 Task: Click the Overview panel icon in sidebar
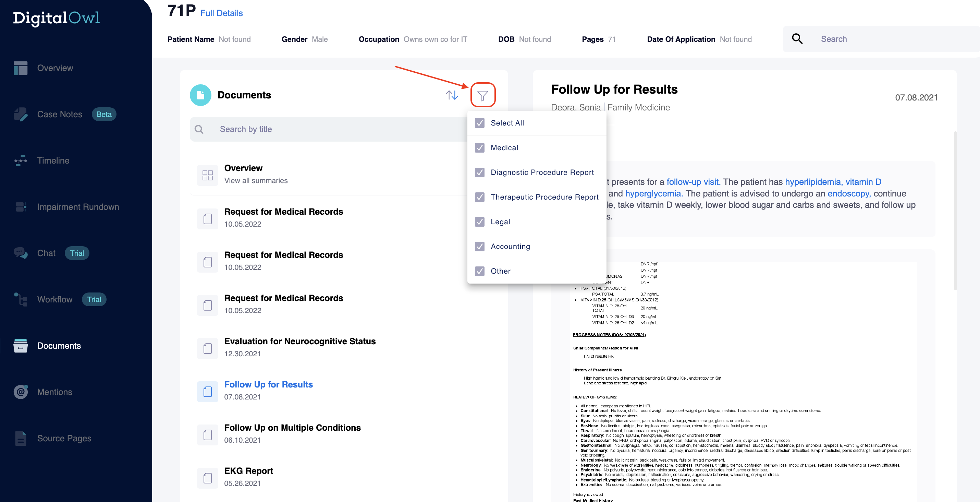click(x=21, y=67)
